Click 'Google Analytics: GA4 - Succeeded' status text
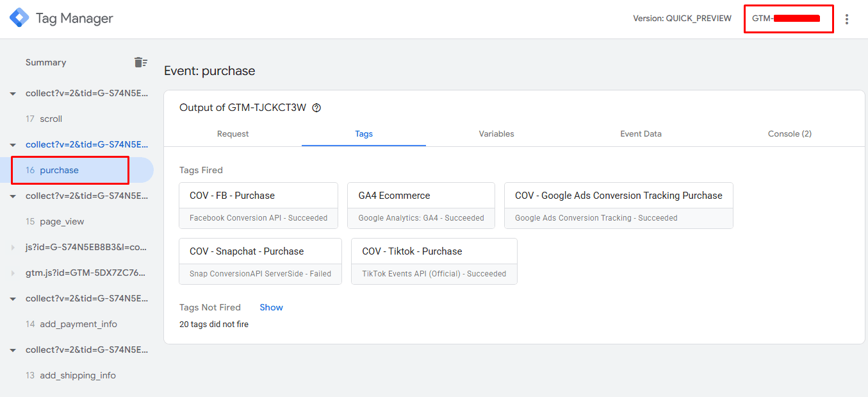This screenshot has width=868, height=397. click(422, 218)
